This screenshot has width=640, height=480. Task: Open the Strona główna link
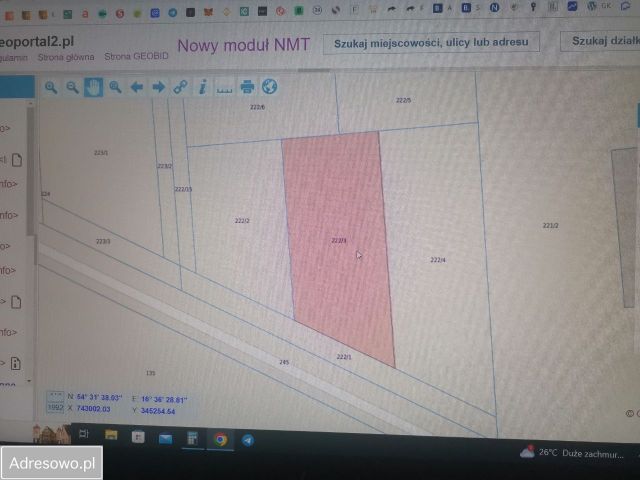[x=66, y=58]
